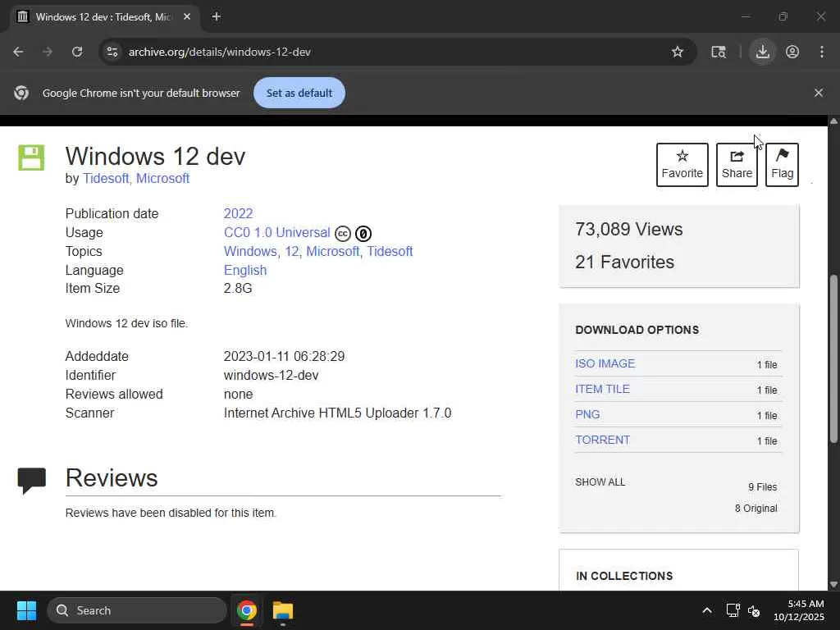
Task: Click Addeddate value 2023-01-11 06:28:29
Action: 285,356
